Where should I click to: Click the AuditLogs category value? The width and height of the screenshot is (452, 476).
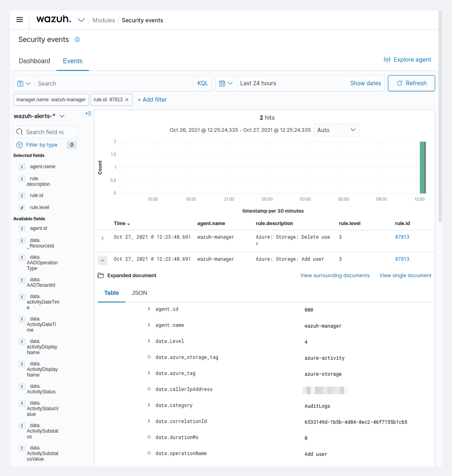pyautogui.click(x=317, y=406)
